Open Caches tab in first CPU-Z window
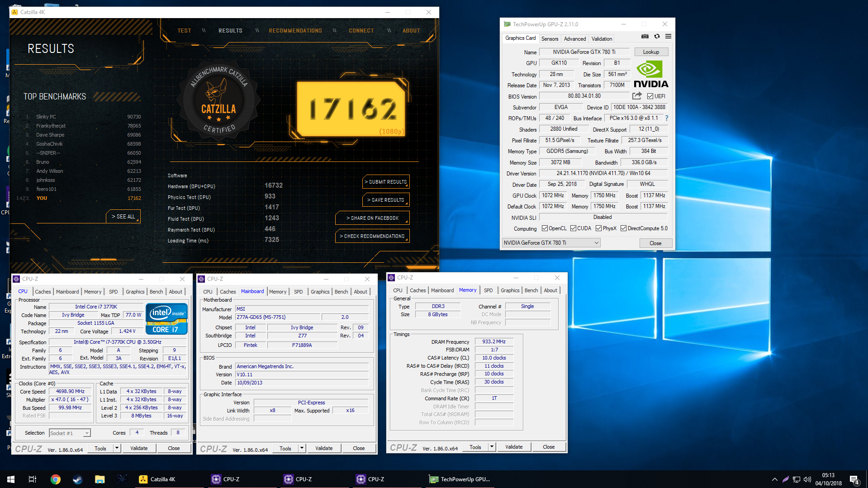The width and height of the screenshot is (868, 488). point(43,292)
